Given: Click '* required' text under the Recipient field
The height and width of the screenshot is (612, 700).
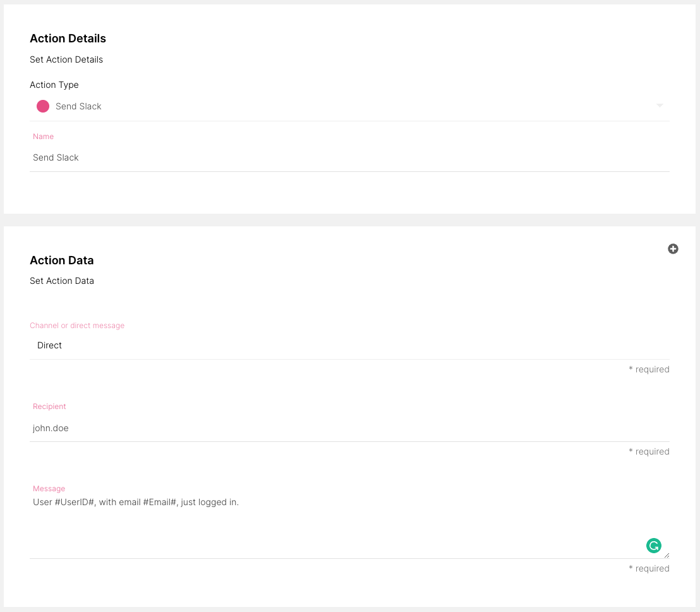Looking at the screenshot, I should pyautogui.click(x=649, y=451).
